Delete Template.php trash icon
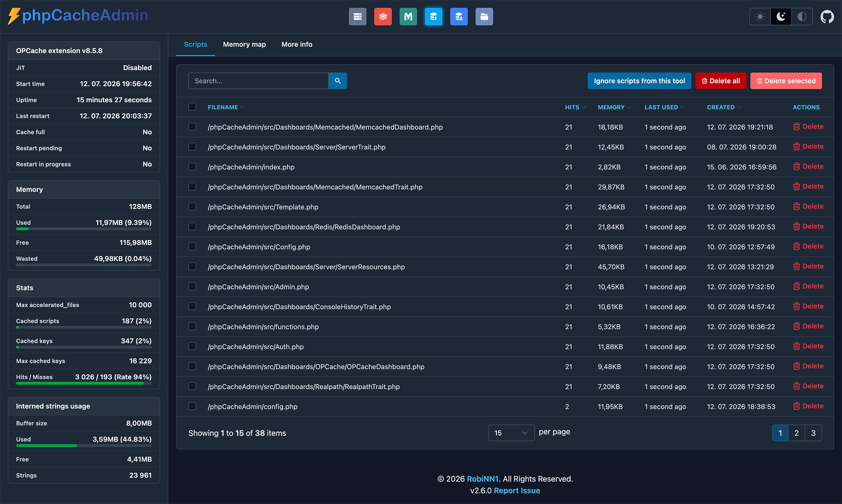This screenshot has height=504, width=842. point(796,206)
